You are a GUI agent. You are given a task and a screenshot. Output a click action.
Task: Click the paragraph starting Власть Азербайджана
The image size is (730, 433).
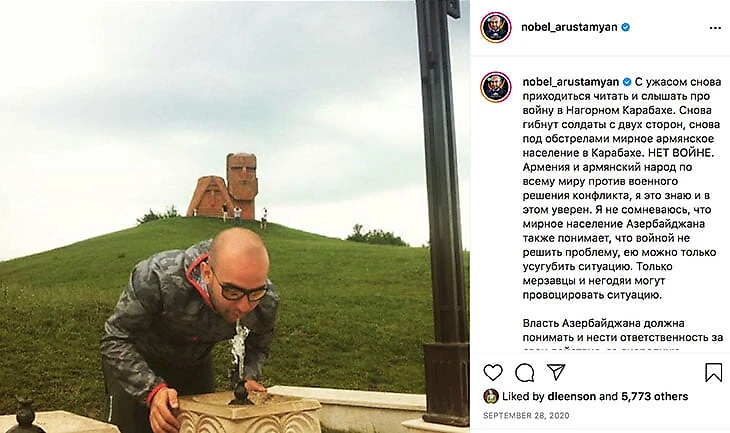pyautogui.click(x=622, y=334)
